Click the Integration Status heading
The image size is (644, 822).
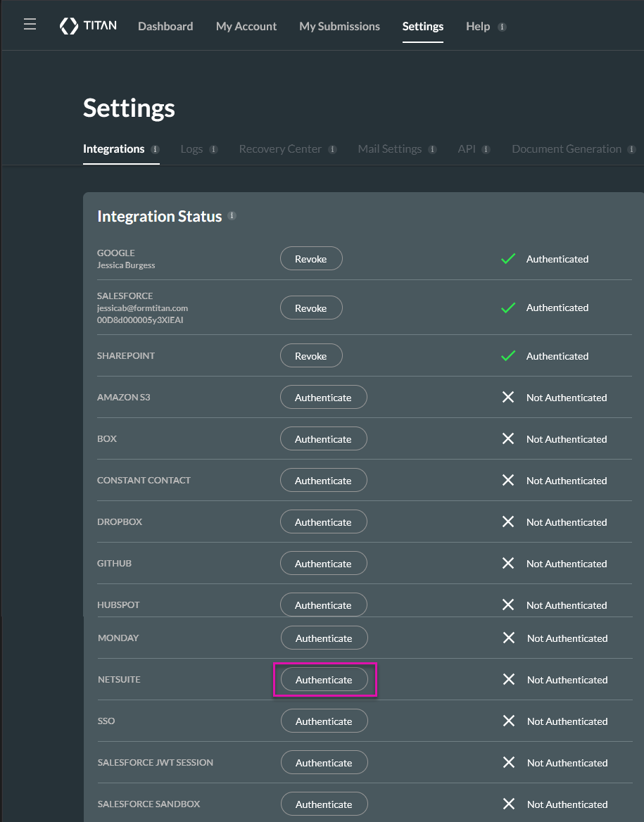click(x=160, y=217)
